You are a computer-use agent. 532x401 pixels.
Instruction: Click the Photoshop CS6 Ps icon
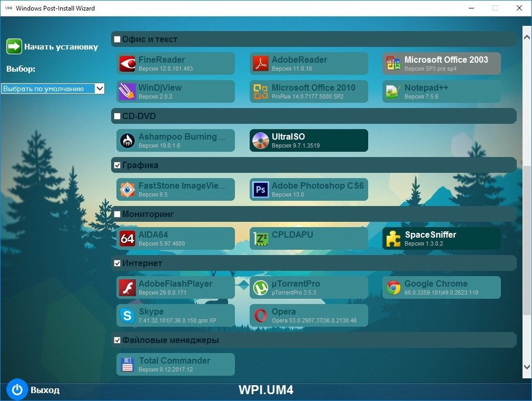pyautogui.click(x=261, y=190)
